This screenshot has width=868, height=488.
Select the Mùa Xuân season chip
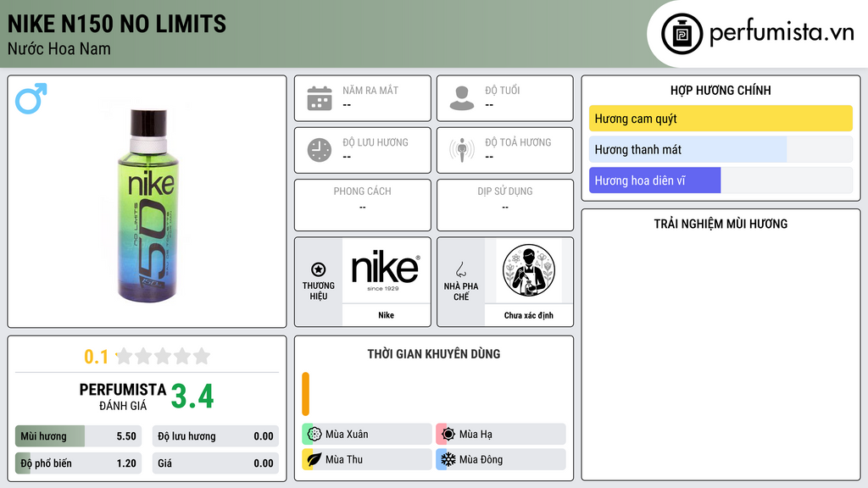pos(366,434)
